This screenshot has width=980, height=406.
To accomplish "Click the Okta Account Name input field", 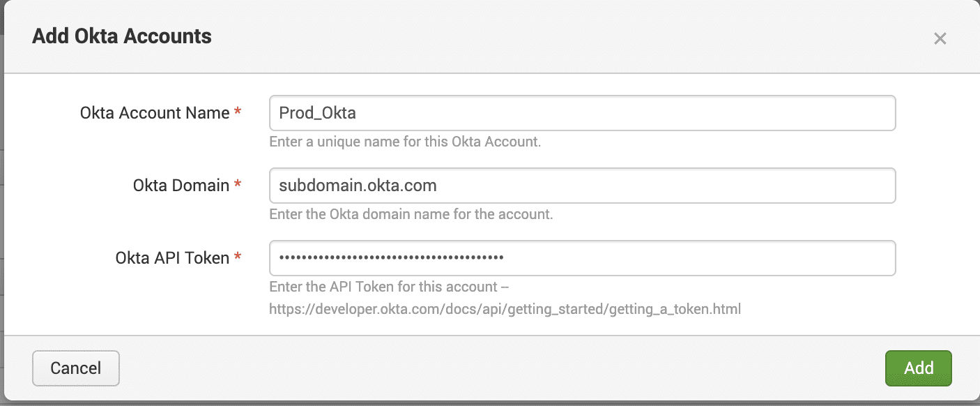I will click(582, 112).
